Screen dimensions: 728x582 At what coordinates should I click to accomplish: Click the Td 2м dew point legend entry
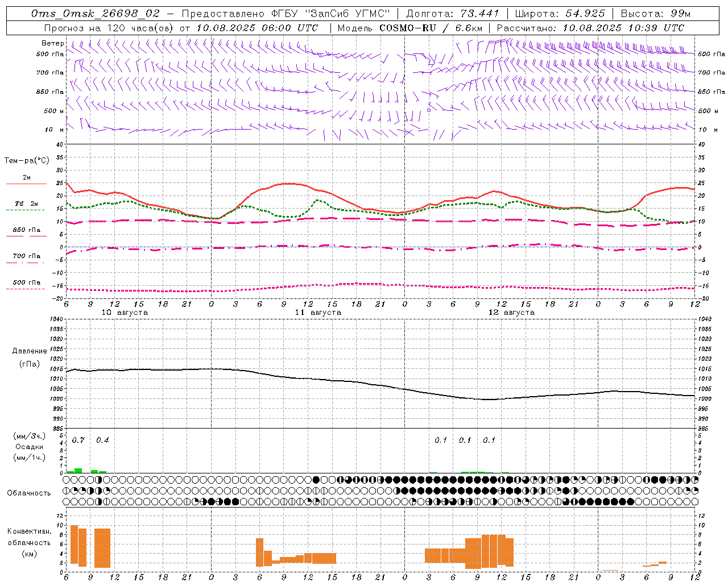click(27, 203)
